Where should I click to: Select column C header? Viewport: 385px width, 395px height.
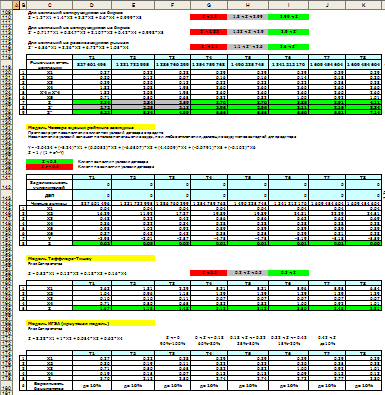50,5
